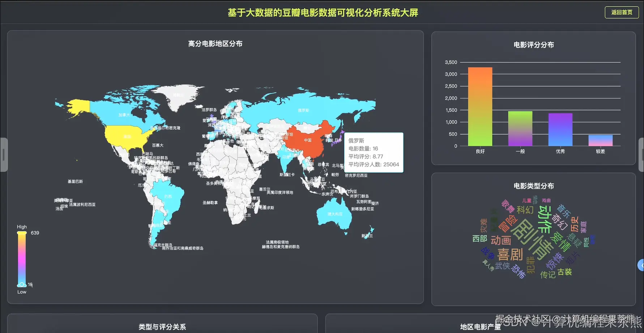This screenshot has height=333, width=644.
Task: Click the word 恐怖 in the word cloud
Action: [519, 271]
